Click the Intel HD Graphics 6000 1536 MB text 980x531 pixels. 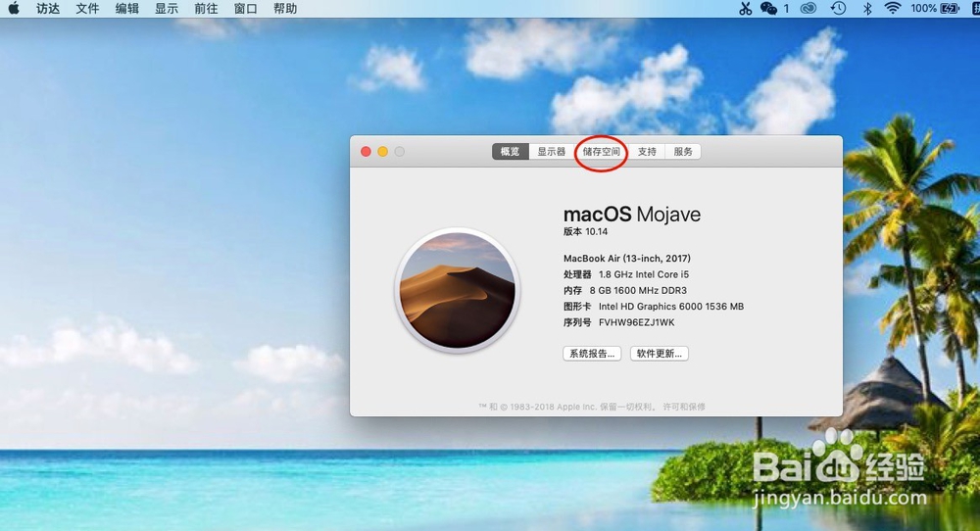click(x=671, y=306)
